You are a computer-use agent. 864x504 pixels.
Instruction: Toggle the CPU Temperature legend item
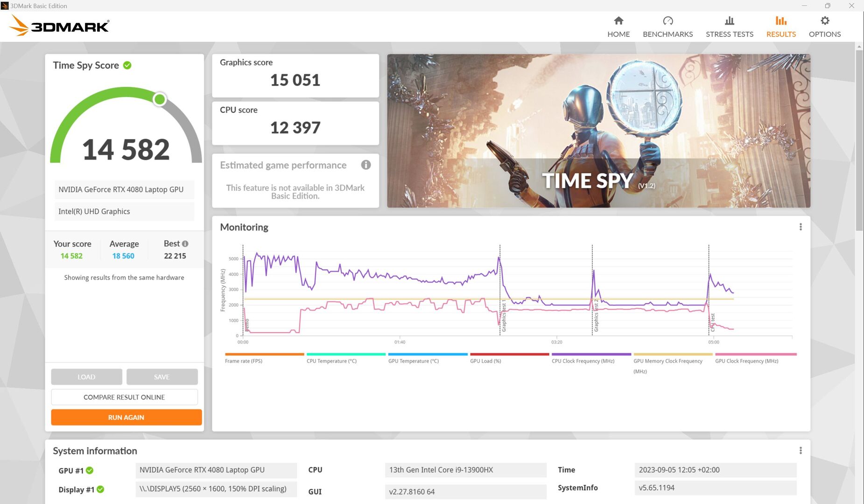pyautogui.click(x=331, y=361)
